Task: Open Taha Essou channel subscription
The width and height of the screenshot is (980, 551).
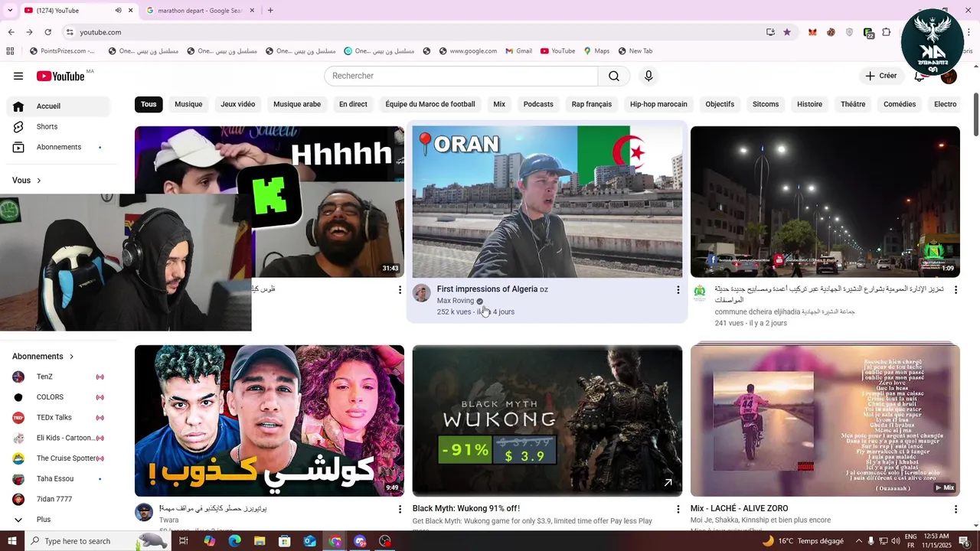Action: pyautogui.click(x=59, y=479)
